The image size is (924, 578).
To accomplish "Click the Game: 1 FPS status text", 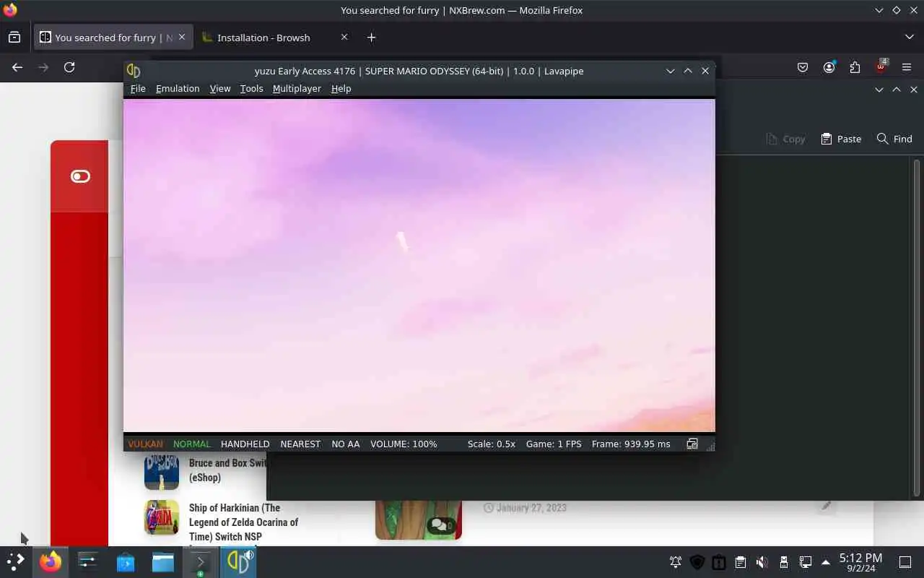I will [x=554, y=444].
